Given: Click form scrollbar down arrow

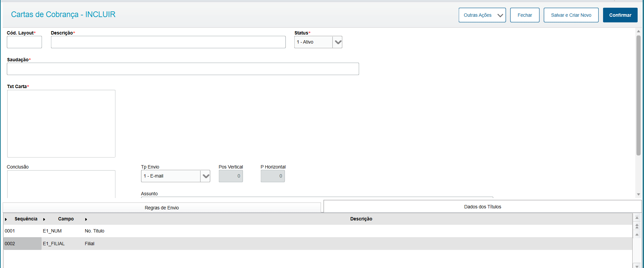Looking at the screenshot, I should click(638, 194).
